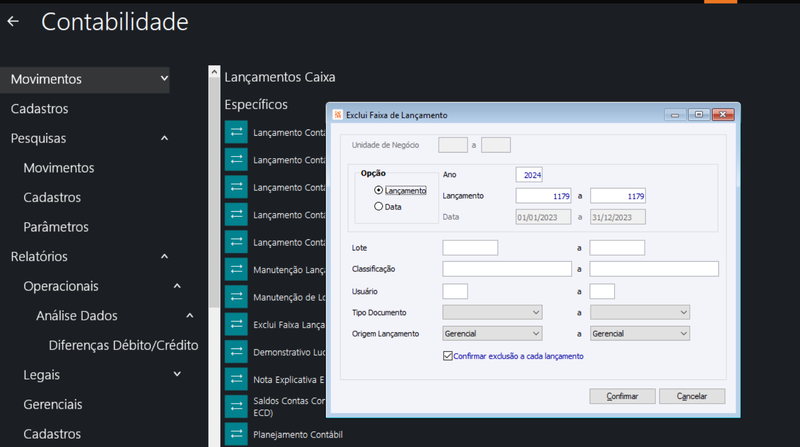Open Diferenças Débito/Crédito in sidebar
Image resolution: width=800 pixels, height=447 pixels.
tap(123, 345)
